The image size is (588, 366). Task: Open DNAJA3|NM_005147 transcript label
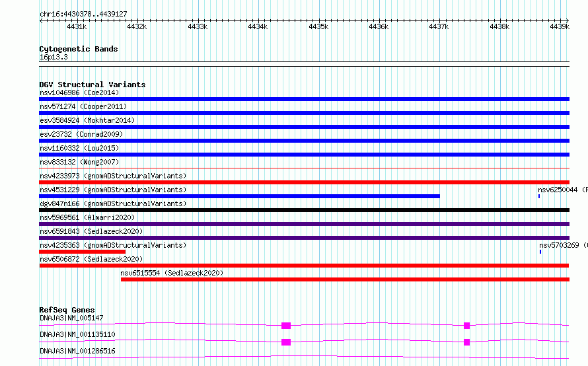[71, 318]
